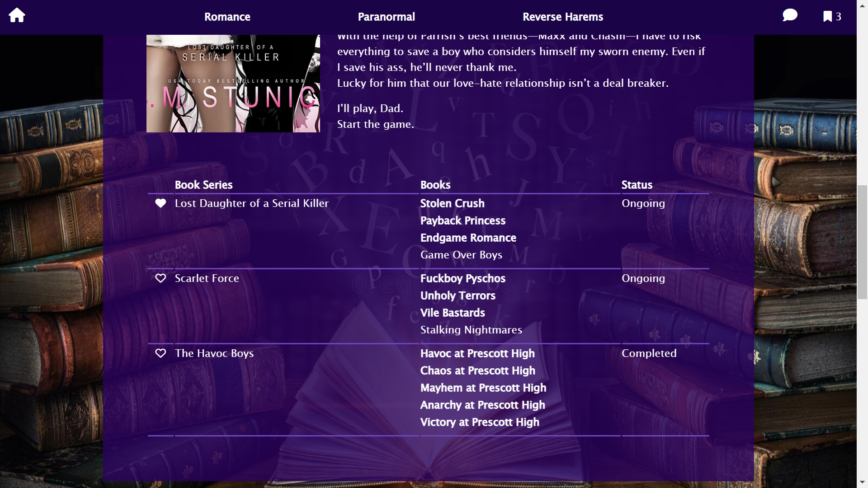Open the Stolen Crush book link
The height and width of the screenshot is (488, 868).
pos(452,203)
